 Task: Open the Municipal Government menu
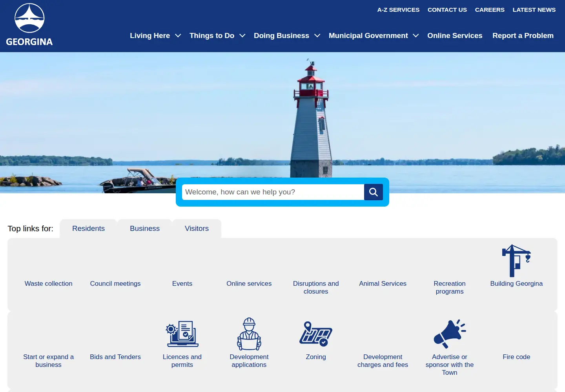pos(368,36)
